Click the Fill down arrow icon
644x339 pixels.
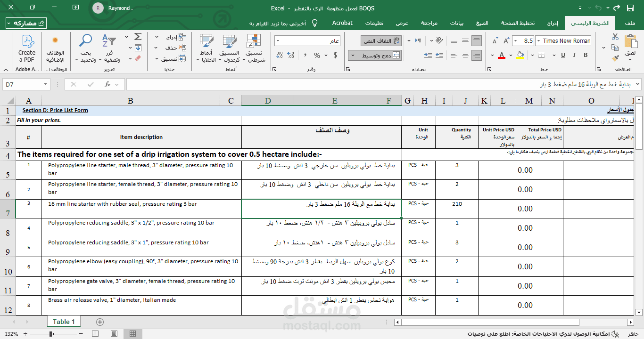[x=138, y=48]
